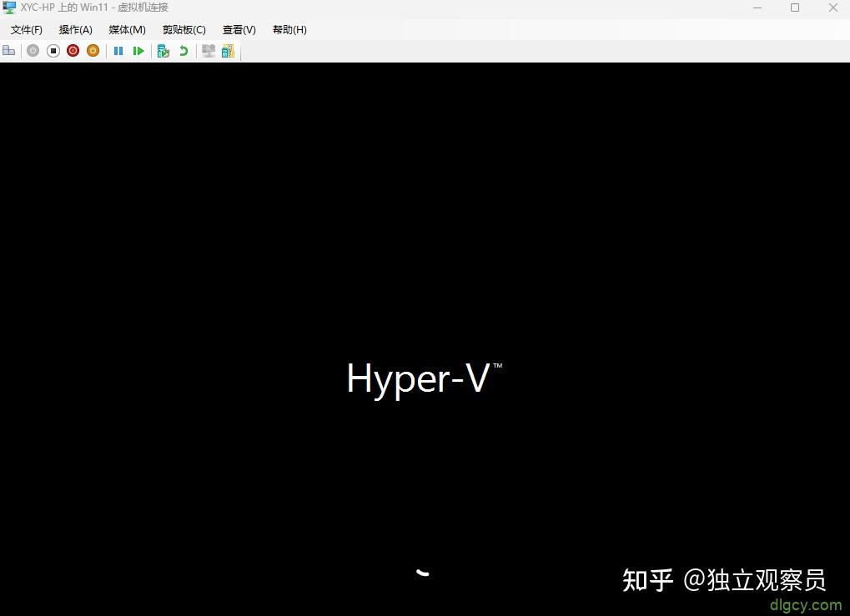
Task: Send Ctrl+Alt+Delete to the virtual machine
Action: (x=8, y=50)
